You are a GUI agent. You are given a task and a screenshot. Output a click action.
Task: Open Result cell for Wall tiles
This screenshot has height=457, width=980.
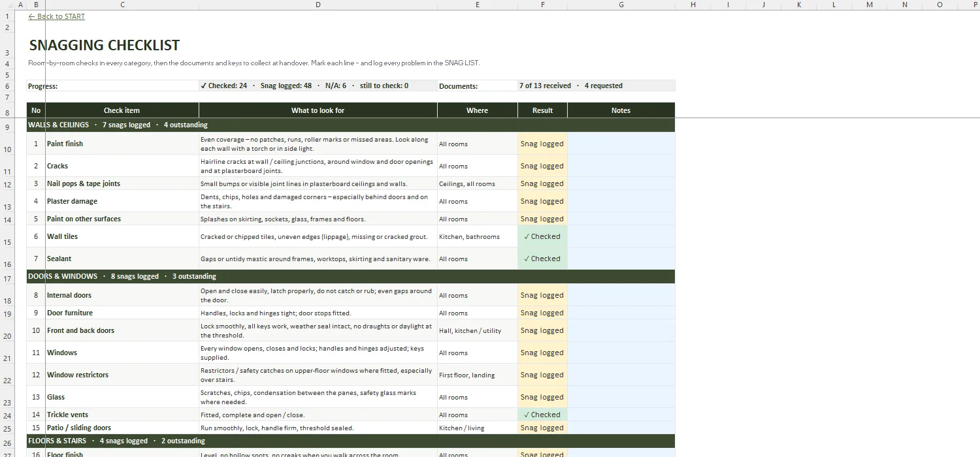point(542,236)
